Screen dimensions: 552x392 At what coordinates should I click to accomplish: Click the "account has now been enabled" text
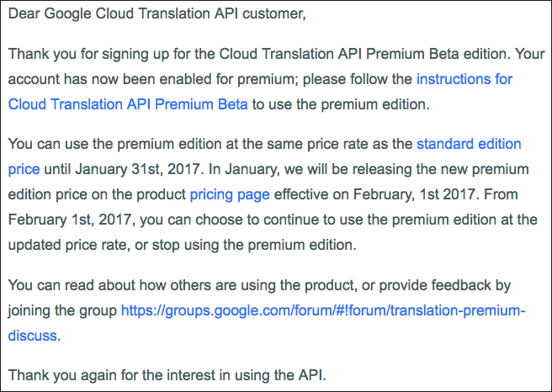tap(110, 79)
